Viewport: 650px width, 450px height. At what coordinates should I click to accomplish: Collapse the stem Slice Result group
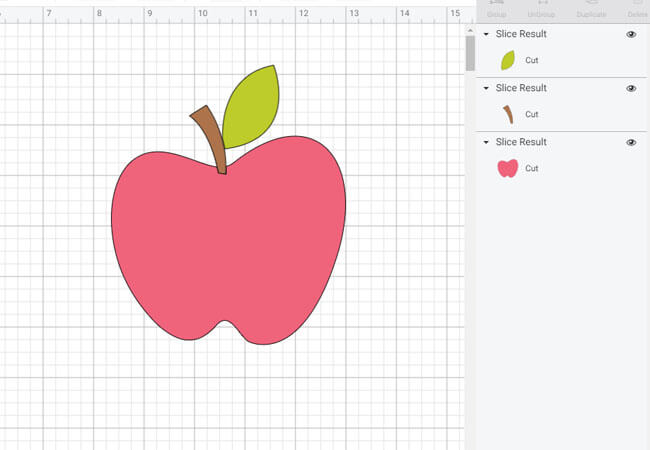click(486, 88)
